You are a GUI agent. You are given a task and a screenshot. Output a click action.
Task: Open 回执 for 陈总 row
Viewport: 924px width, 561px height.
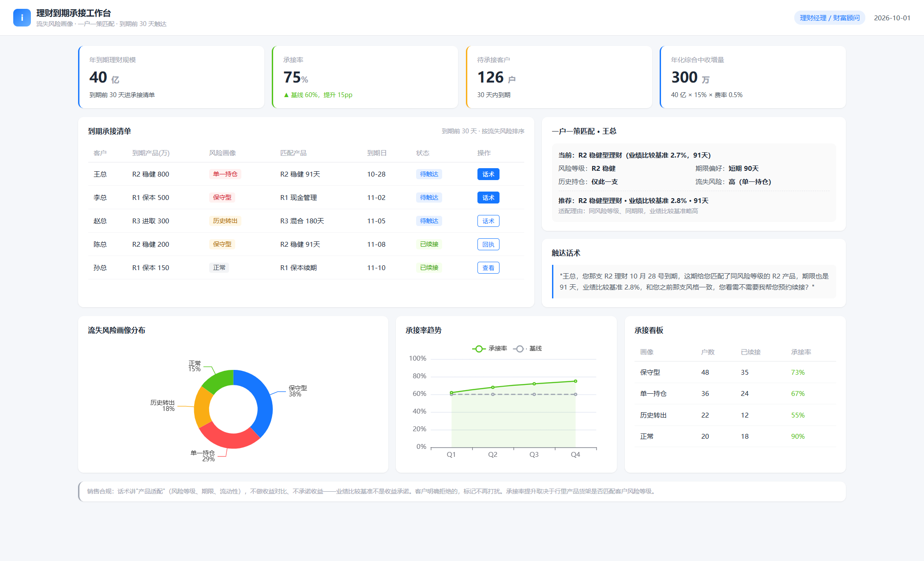[488, 244]
